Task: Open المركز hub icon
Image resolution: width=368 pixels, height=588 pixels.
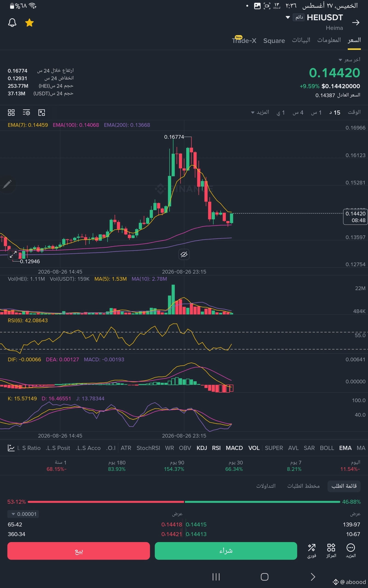Action: click(x=331, y=551)
